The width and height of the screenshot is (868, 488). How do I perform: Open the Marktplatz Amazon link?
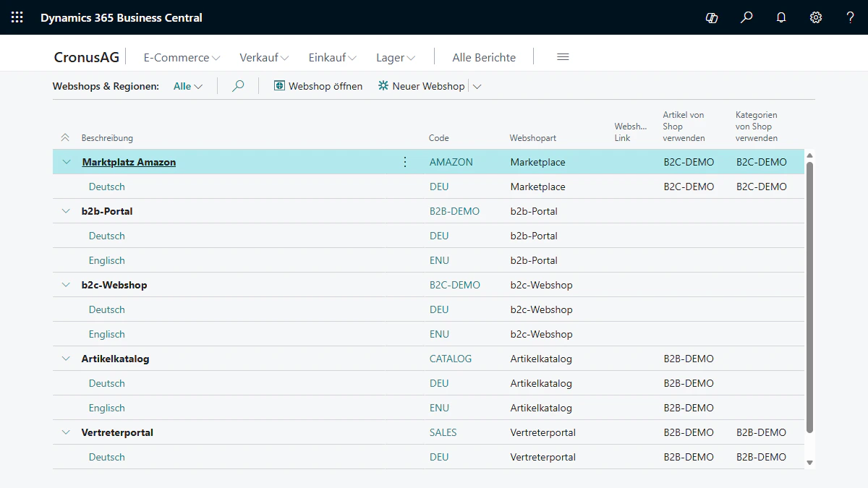[129, 162]
